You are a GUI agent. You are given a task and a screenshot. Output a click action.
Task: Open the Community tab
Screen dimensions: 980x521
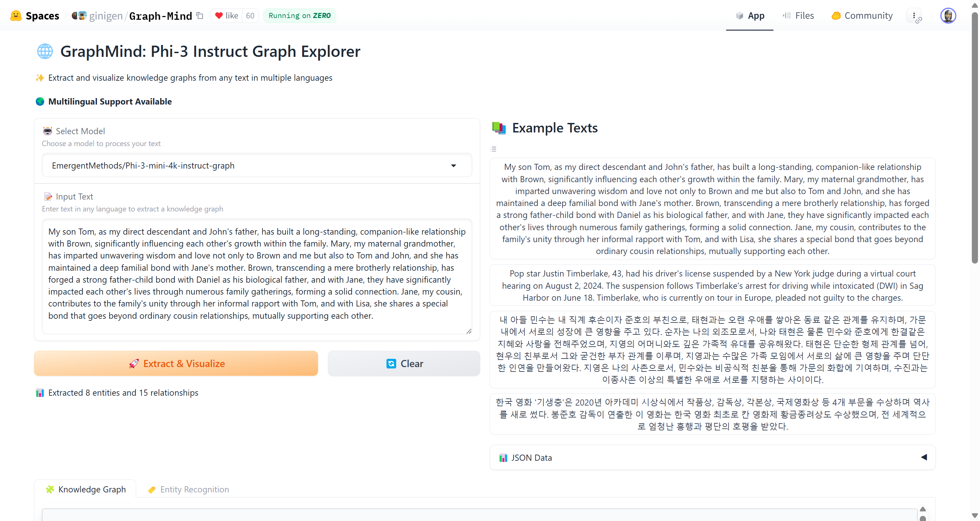(x=862, y=16)
